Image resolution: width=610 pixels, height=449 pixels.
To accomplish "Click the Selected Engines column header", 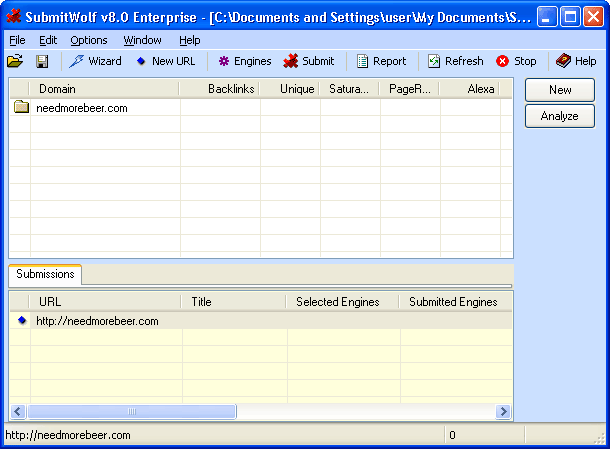I will point(343,302).
